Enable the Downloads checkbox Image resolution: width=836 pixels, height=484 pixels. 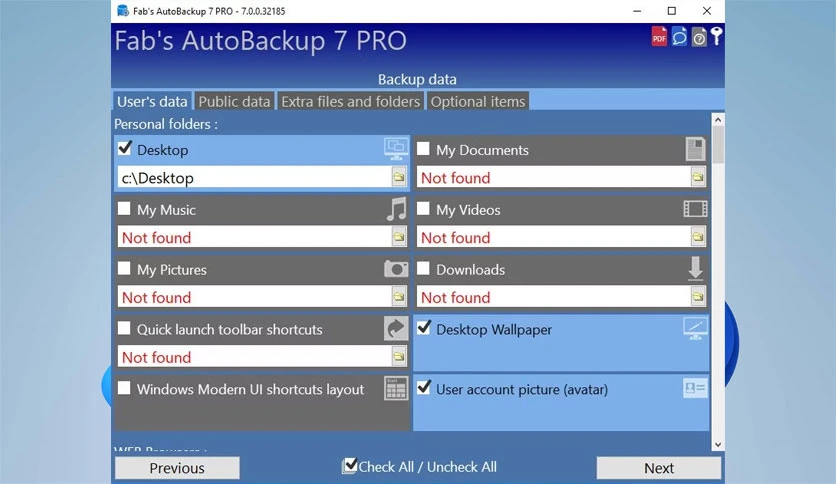[423, 268]
